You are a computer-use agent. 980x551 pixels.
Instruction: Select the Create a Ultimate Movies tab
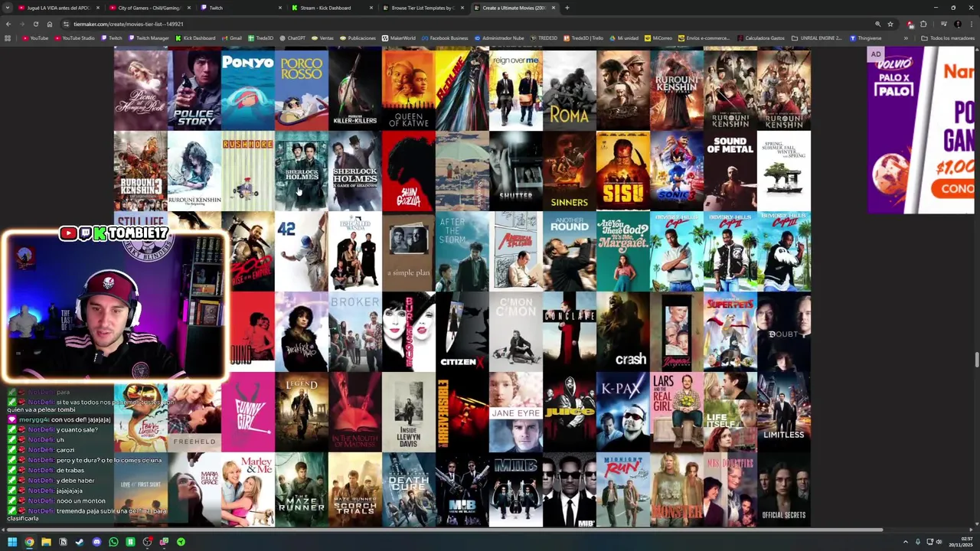click(x=513, y=8)
